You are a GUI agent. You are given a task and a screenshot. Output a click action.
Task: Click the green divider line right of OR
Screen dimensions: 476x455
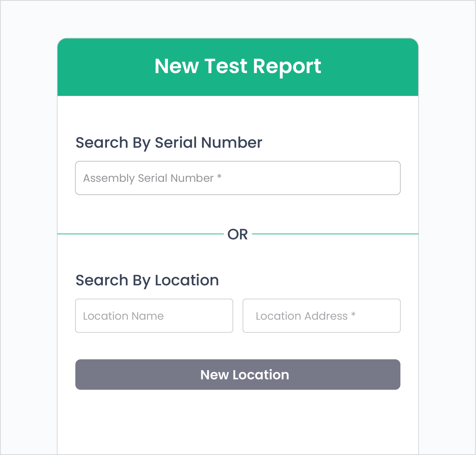pos(335,234)
